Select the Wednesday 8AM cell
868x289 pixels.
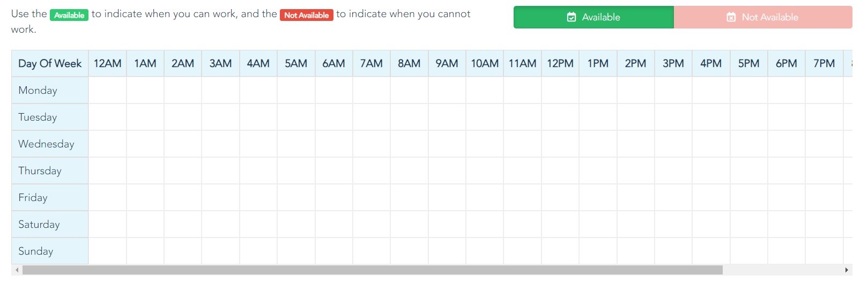click(410, 144)
